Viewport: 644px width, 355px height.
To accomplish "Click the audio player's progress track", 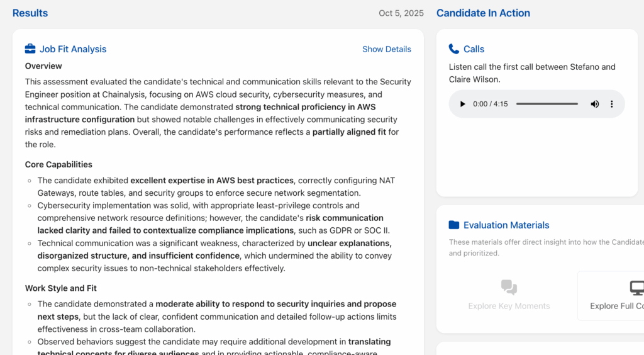I will pyautogui.click(x=547, y=104).
